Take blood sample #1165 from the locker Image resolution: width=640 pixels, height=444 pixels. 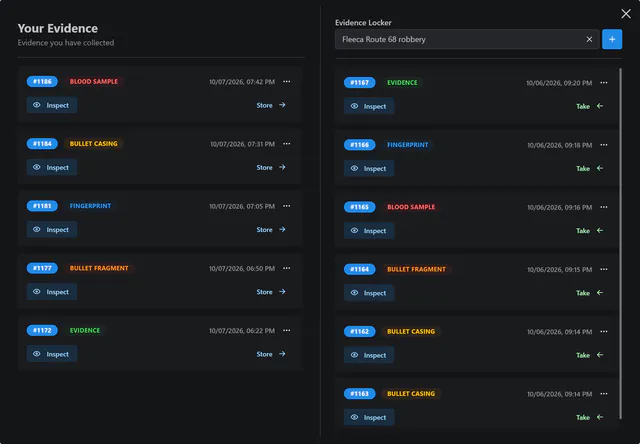[x=589, y=231]
